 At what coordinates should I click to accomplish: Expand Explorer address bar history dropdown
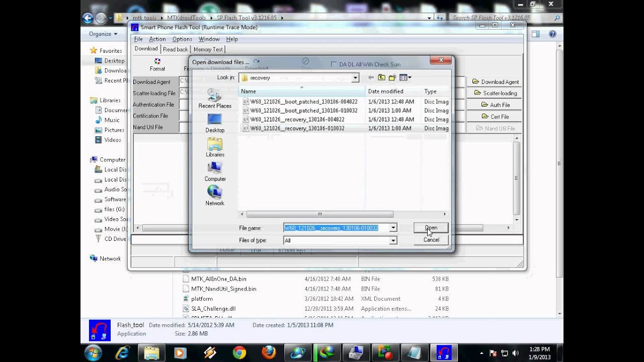coord(429,18)
